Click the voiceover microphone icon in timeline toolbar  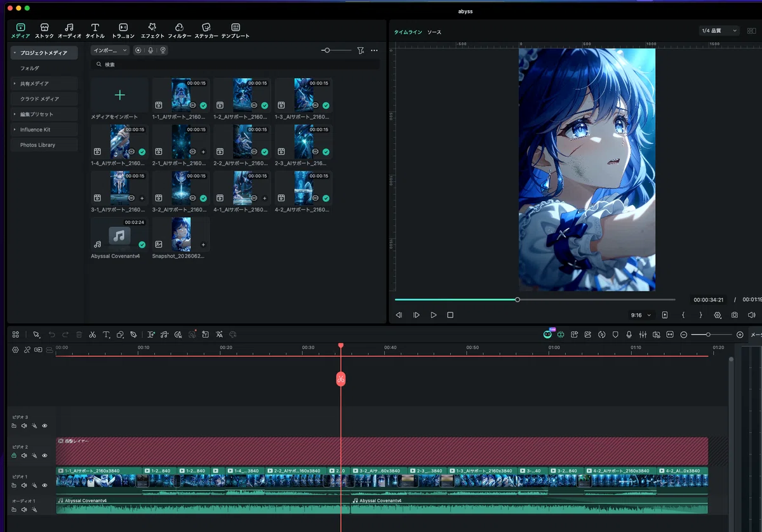pyautogui.click(x=629, y=335)
